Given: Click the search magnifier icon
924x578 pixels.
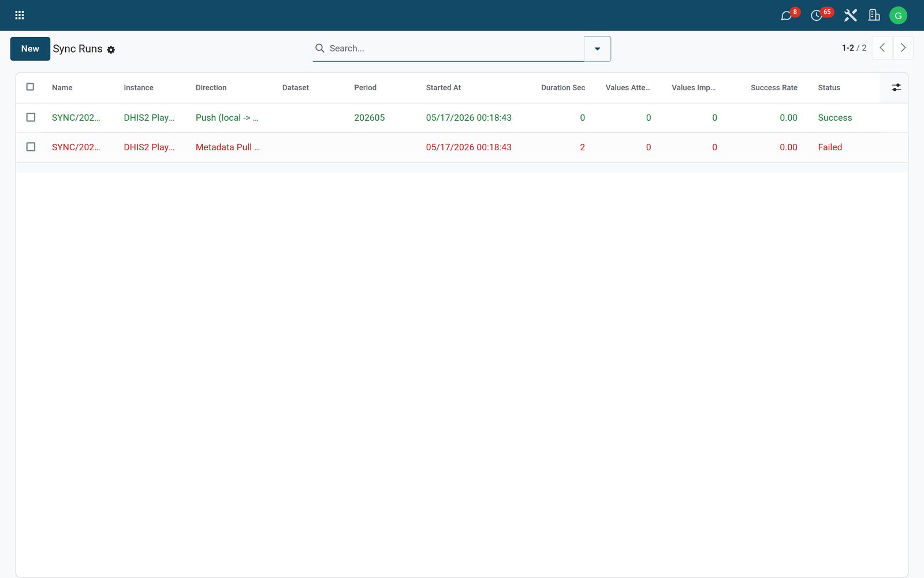Looking at the screenshot, I should coord(319,48).
